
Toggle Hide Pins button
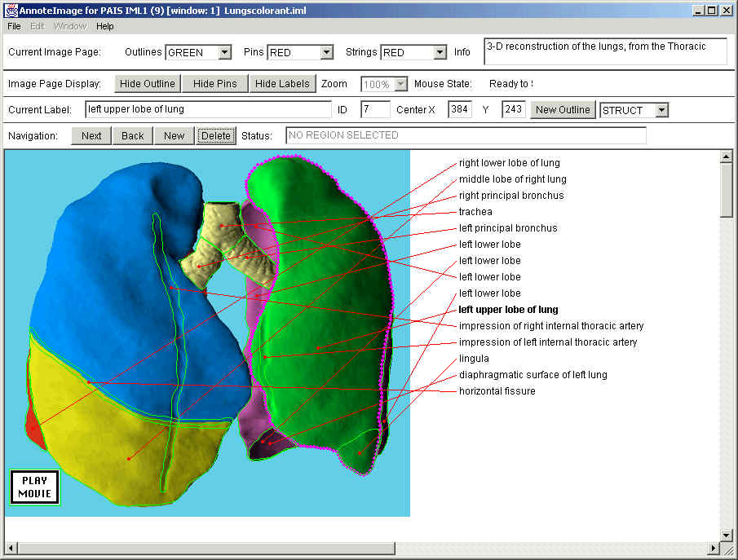point(214,83)
